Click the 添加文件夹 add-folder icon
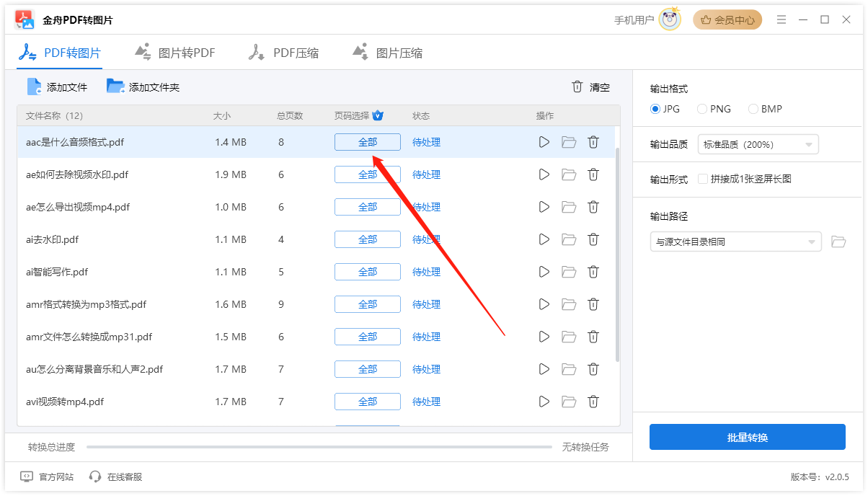This screenshot has height=496, width=868. pos(115,87)
